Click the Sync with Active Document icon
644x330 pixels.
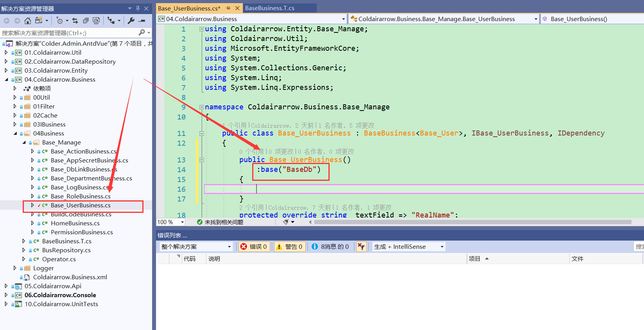pos(75,21)
